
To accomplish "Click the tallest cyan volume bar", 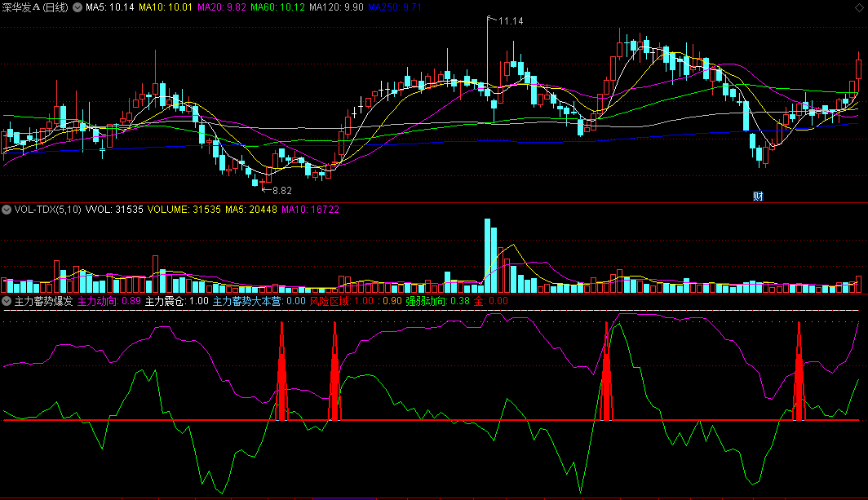I will (x=488, y=255).
